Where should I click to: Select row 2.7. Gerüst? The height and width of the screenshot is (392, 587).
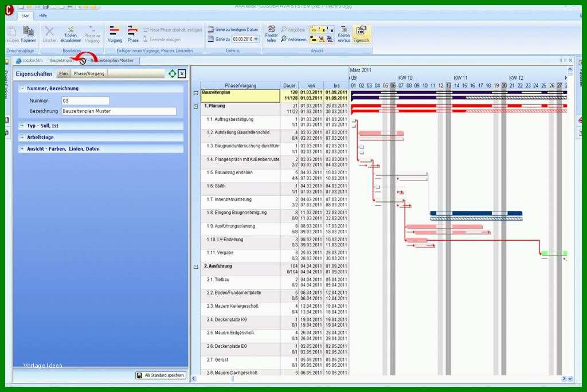point(275,362)
